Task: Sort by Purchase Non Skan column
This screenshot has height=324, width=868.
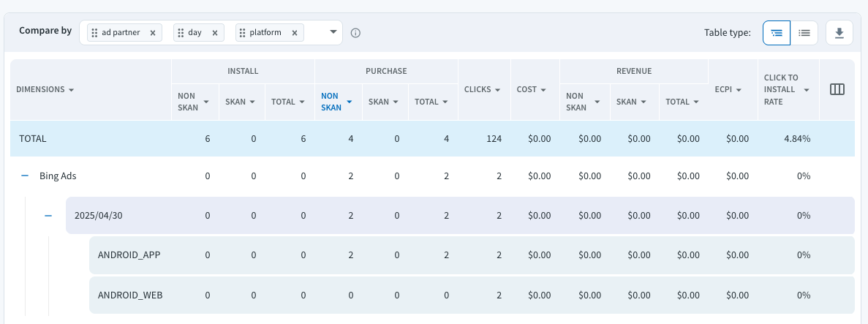Action: (x=350, y=102)
